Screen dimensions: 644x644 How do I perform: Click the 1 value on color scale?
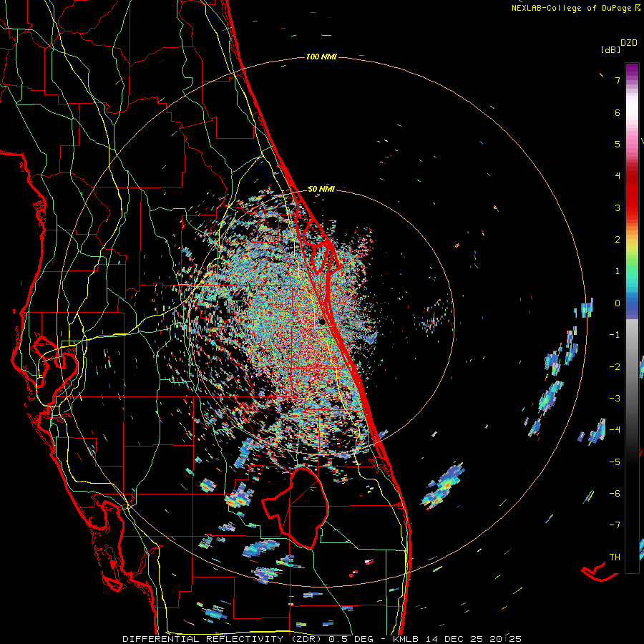click(618, 271)
